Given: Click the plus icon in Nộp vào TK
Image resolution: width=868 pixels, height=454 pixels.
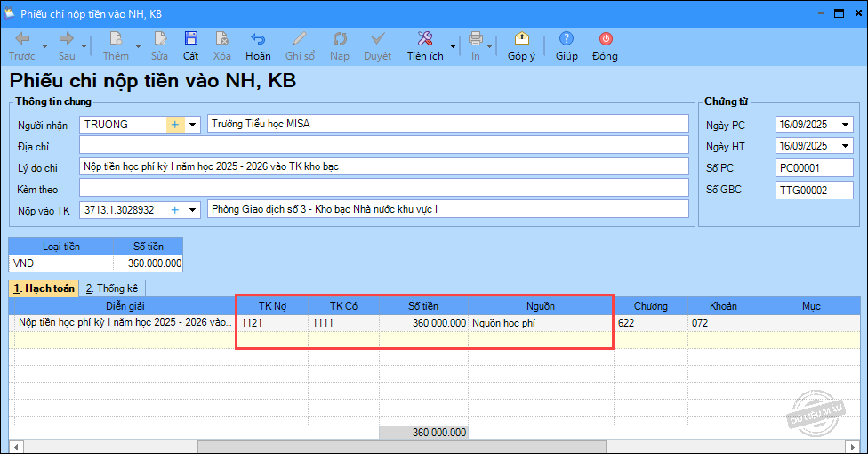Looking at the screenshot, I should [x=175, y=210].
